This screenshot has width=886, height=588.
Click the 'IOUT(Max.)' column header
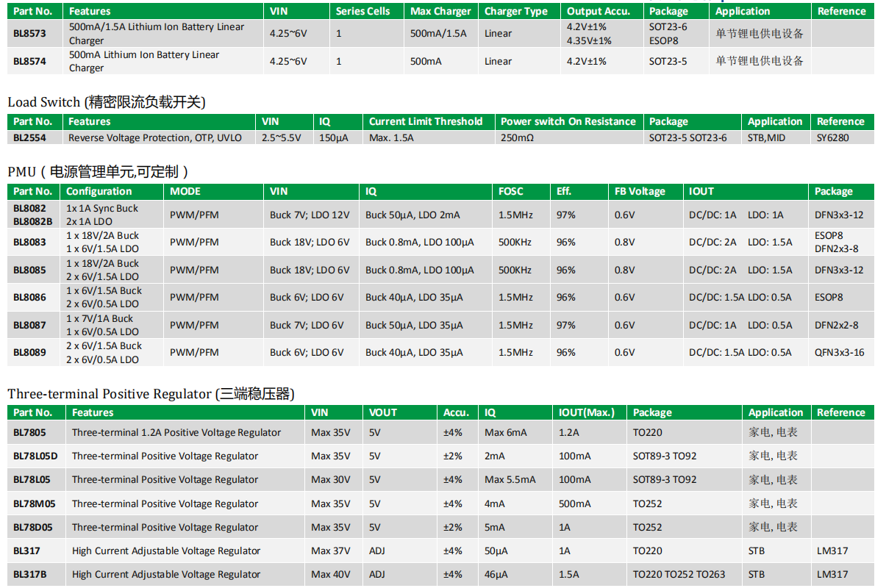(x=587, y=412)
